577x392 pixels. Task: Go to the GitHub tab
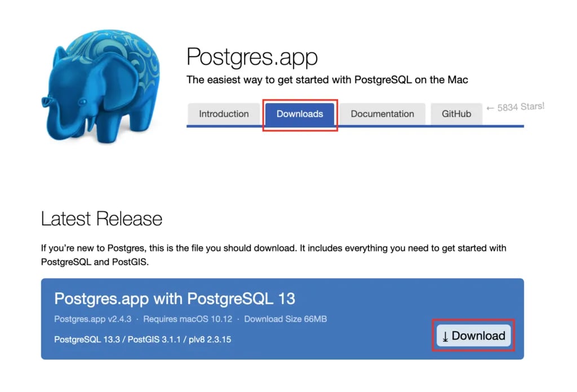coord(456,114)
